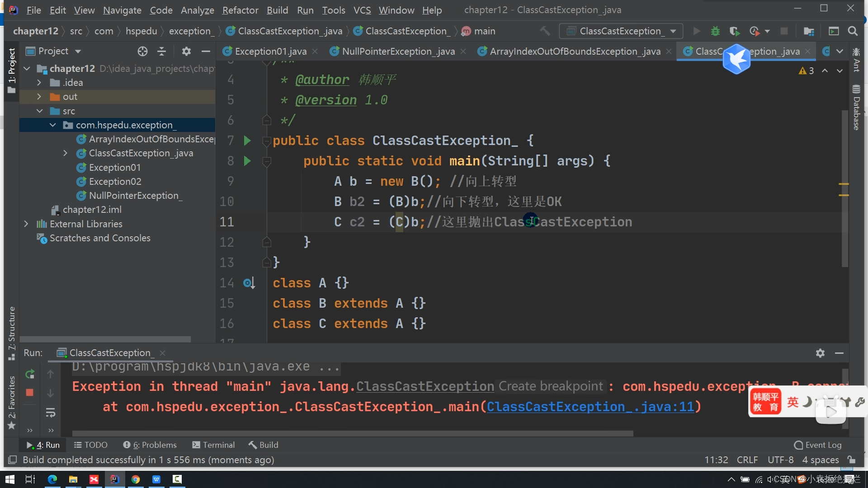The height and width of the screenshot is (488, 868).
Task: Click the Run console horizontal scrollbar
Action: pos(353,433)
